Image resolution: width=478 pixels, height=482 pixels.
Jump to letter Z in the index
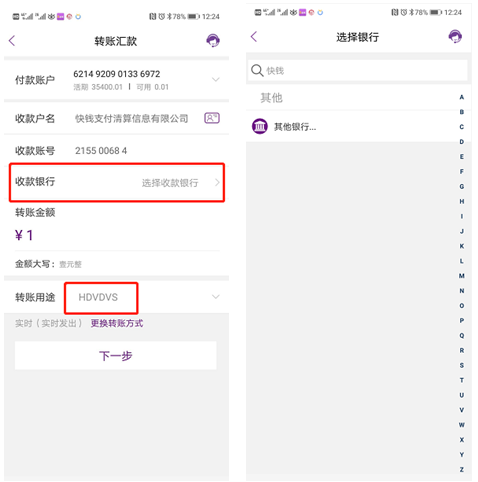click(462, 469)
